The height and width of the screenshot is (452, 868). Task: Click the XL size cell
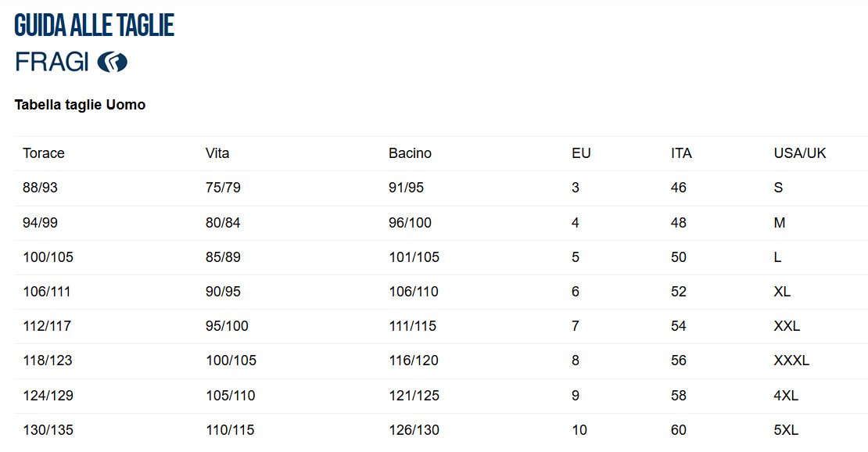click(782, 292)
